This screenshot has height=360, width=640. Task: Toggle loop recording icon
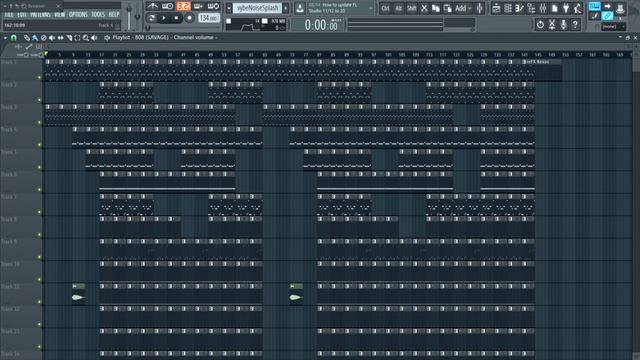tap(213, 7)
